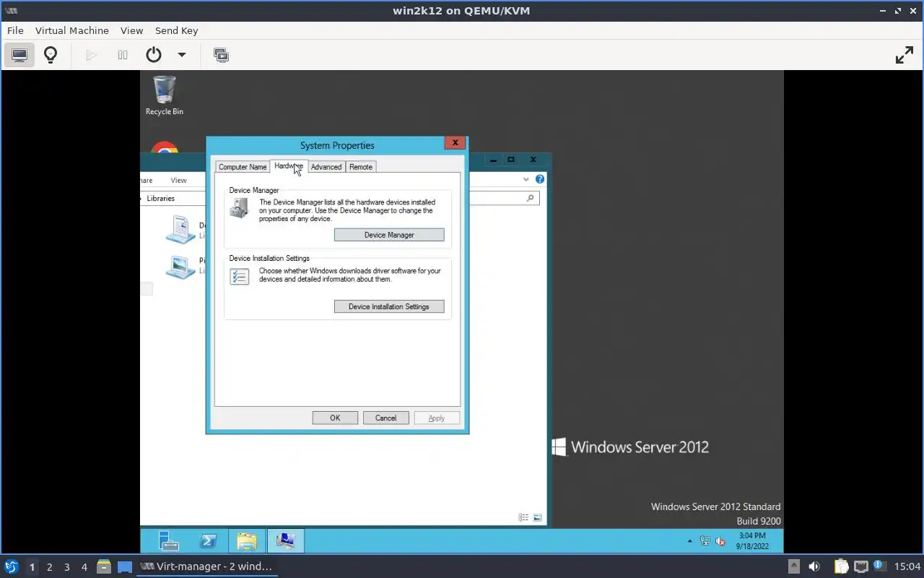Expand the Explorer ribbon chevron

(526, 179)
